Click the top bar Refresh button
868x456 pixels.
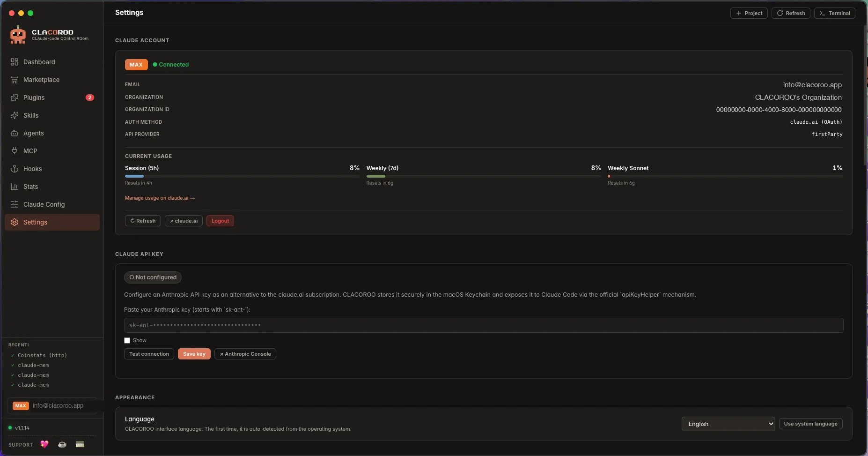pos(791,13)
